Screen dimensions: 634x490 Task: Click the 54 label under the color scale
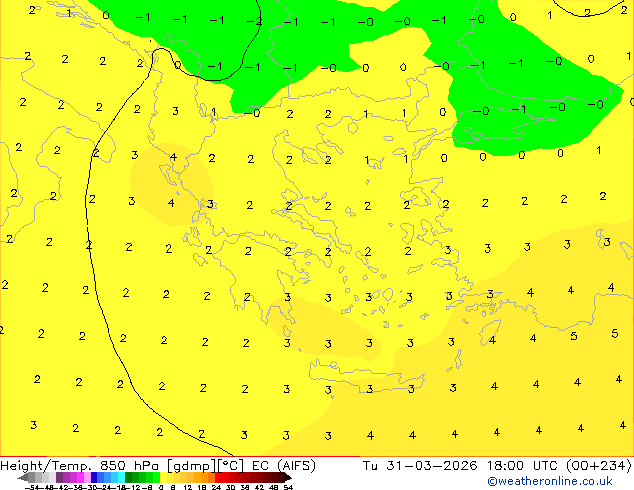pos(288,487)
